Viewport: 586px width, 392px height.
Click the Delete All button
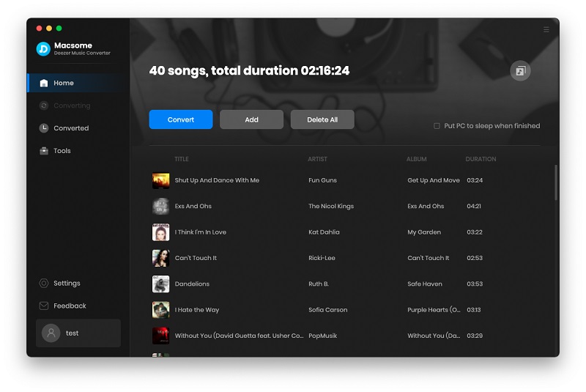click(x=322, y=119)
